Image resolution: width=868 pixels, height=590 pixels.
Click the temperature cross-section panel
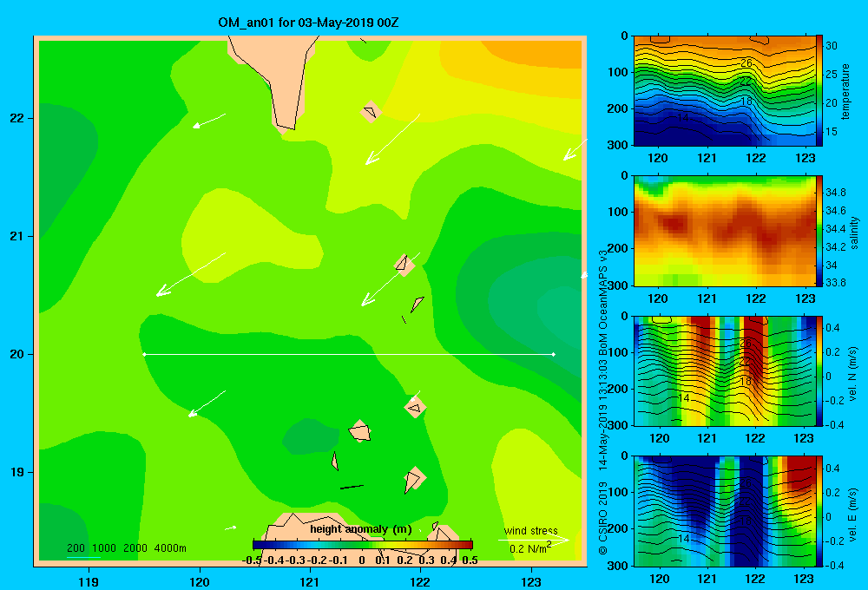[725, 91]
